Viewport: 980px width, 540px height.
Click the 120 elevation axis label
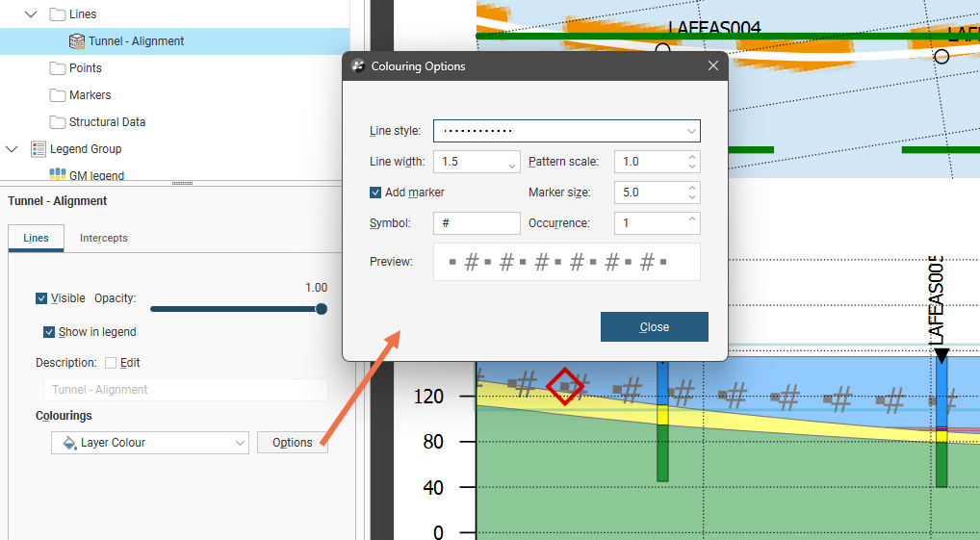pos(428,397)
